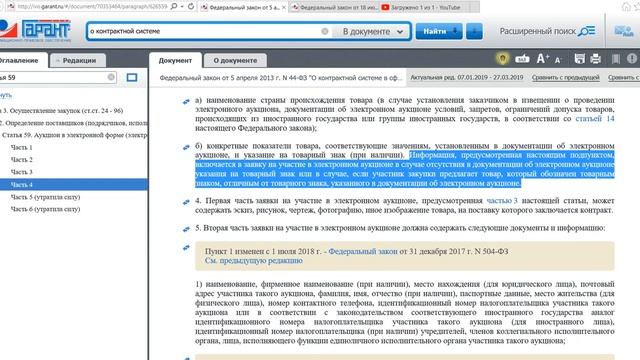Switch to 'Федеральный закон от 18 ию...' browser tab
Image resolution: width=640 pixels, height=360 pixels.
335,7
